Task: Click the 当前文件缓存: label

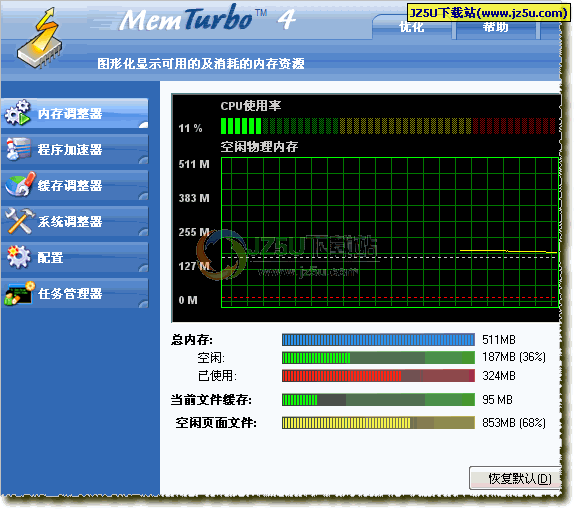Action: pyautogui.click(x=211, y=400)
